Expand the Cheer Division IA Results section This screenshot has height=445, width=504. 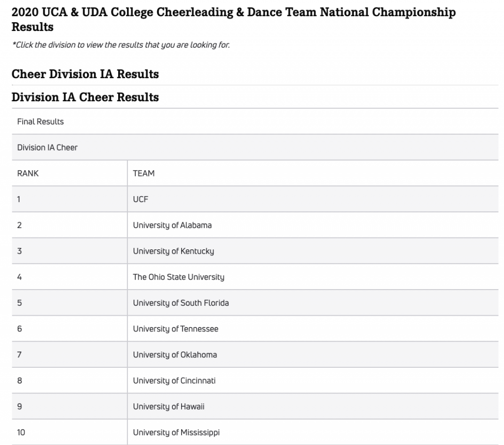(85, 74)
